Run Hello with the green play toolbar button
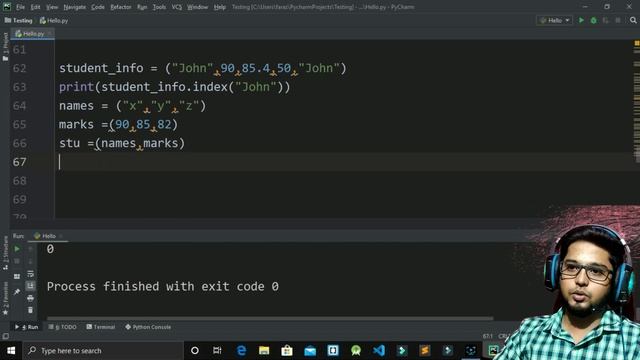This screenshot has width=640, height=360. [581, 20]
